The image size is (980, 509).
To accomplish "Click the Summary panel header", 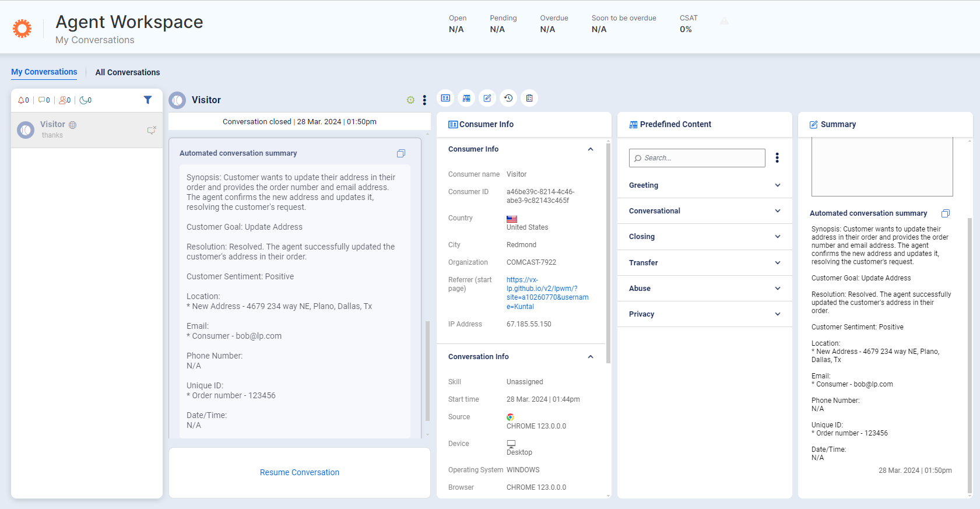I will 886,124.
